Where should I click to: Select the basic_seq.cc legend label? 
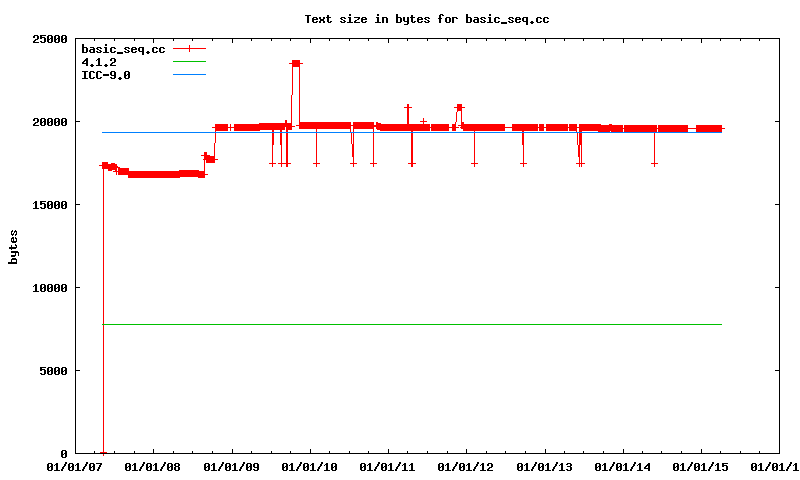click(123, 48)
